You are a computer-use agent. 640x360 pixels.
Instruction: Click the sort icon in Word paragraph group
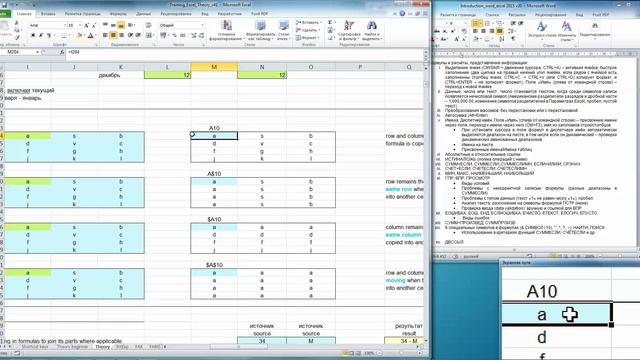tap(502, 39)
